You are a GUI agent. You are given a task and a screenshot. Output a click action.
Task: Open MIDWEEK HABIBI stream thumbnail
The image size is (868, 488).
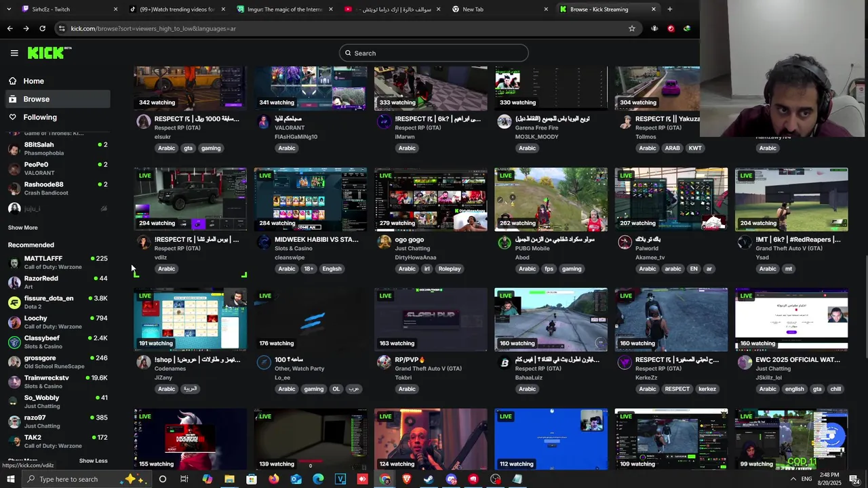[x=311, y=199]
